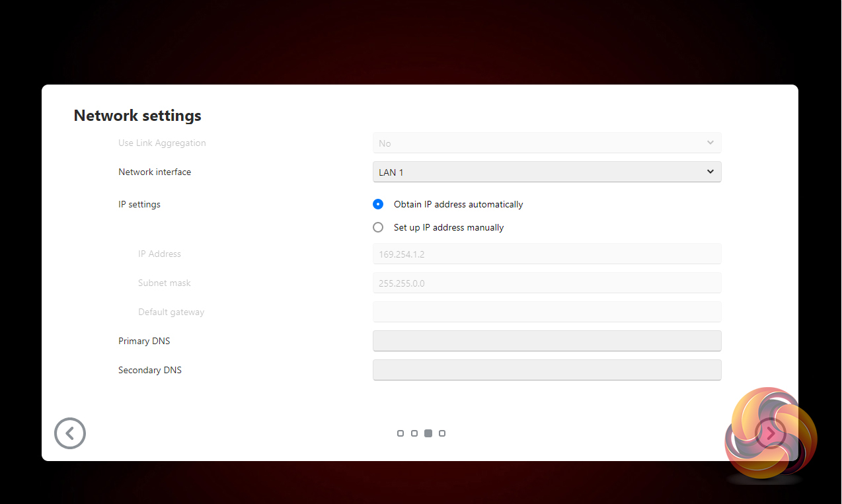
Task: Open the Network interface LAN 1 dropdown
Action: pos(547,172)
